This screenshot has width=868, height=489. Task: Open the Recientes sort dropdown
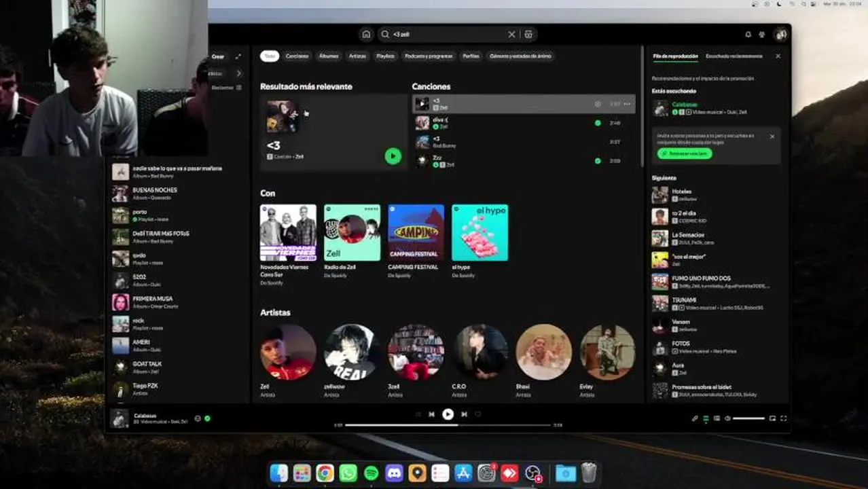pyautogui.click(x=226, y=88)
